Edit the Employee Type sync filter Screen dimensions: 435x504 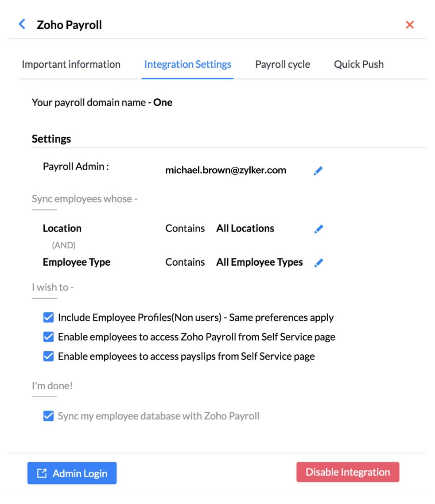318,263
